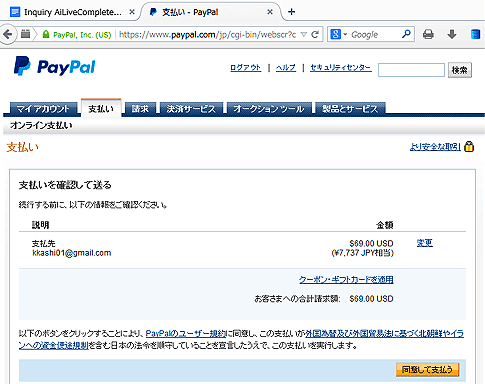Select the 支払い - PayPal browser tab
The height and width of the screenshot is (384, 485).
click(212, 12)
